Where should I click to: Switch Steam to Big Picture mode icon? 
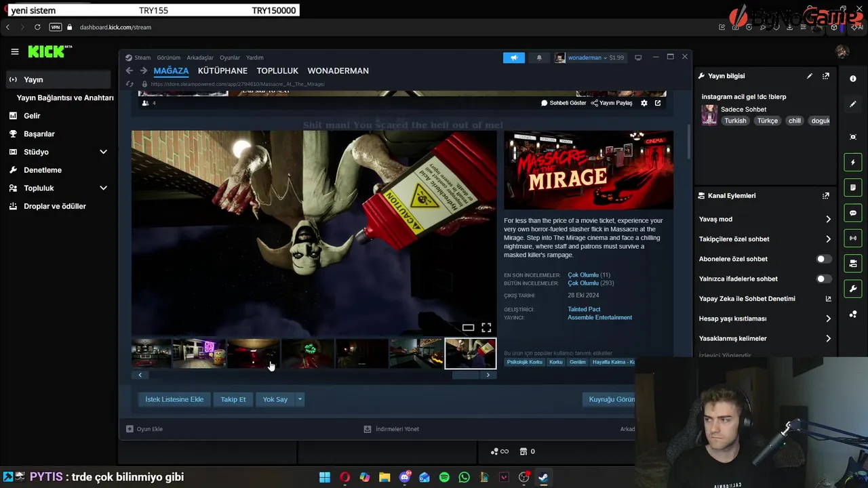click(638, 58)
